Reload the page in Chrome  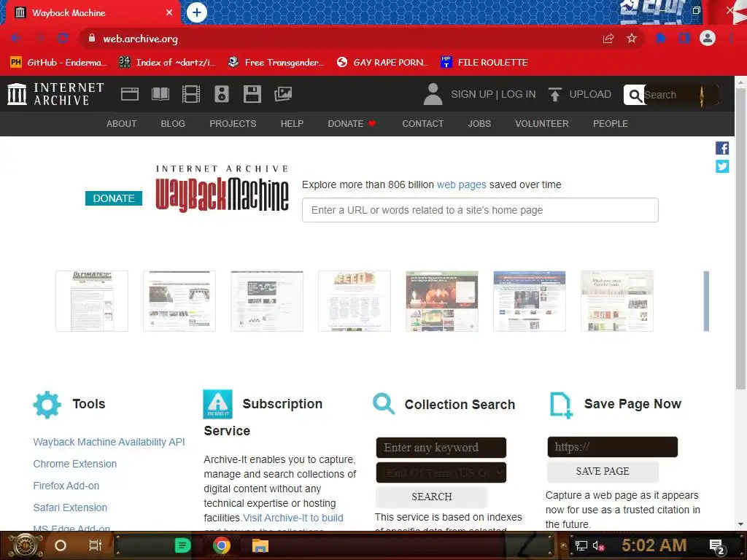tap(63, 39)
